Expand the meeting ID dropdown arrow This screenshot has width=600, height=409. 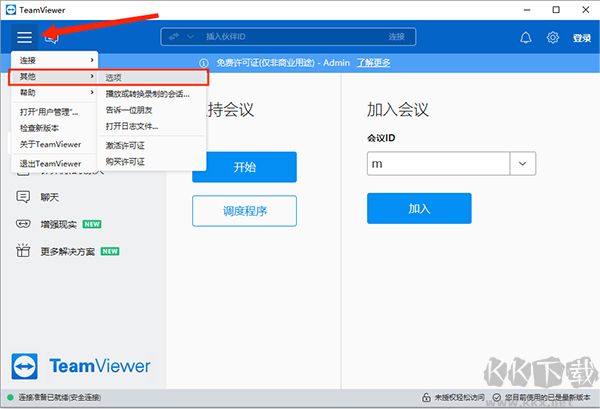[x=523, y=163]
